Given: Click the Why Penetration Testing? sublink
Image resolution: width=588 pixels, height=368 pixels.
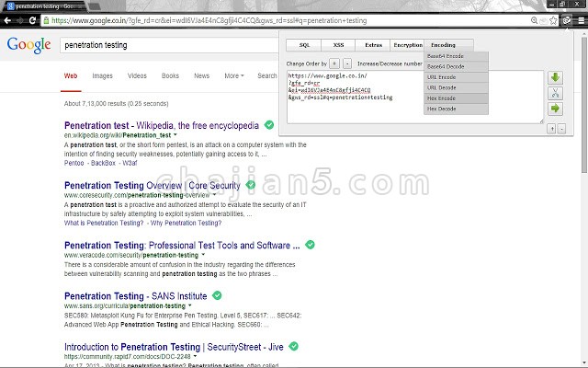Looking at the screenshot, I should [x=186, y=223].
